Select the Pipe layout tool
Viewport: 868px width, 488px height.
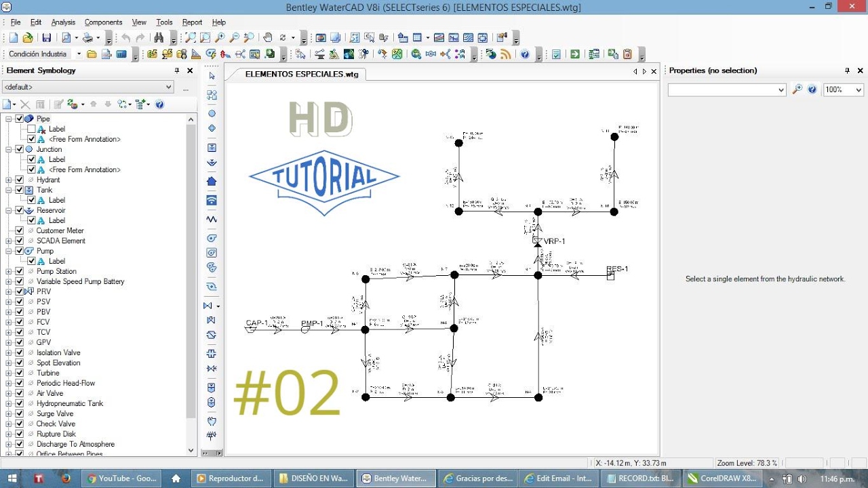click(212, 95)
